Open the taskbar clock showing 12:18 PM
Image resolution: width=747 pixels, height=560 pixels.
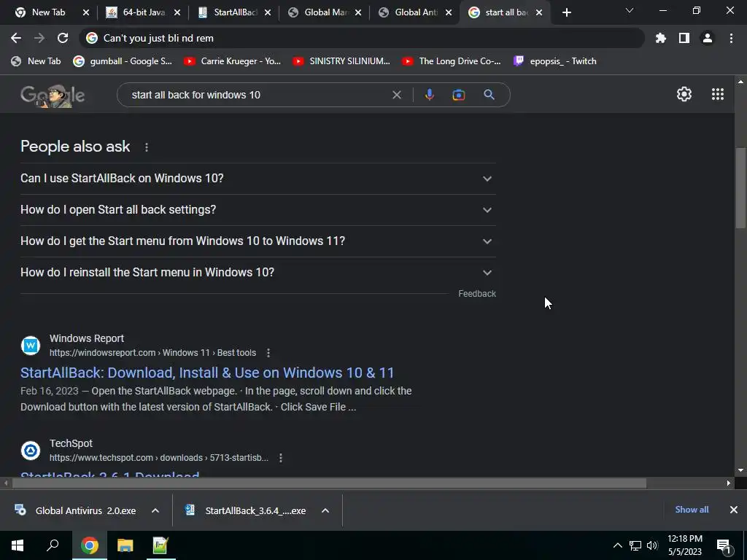pos(684,545)
